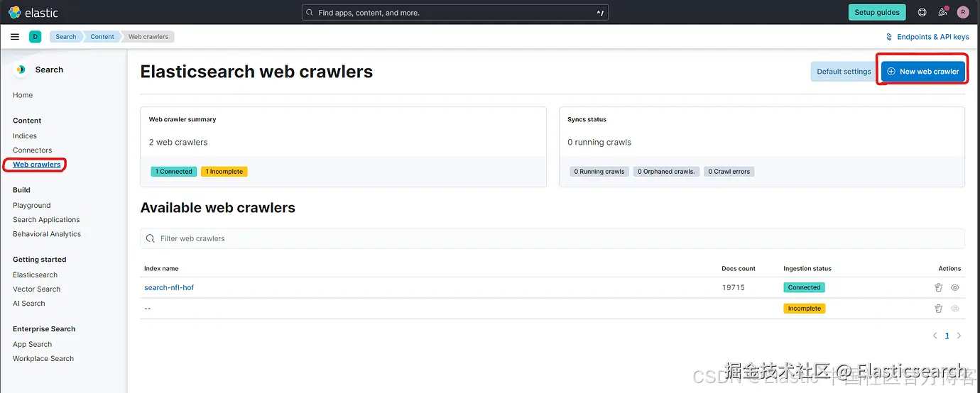This screenshot has width=980, height=393.
Task: Open Connectors in sidebar
Action: pos(33,150)
